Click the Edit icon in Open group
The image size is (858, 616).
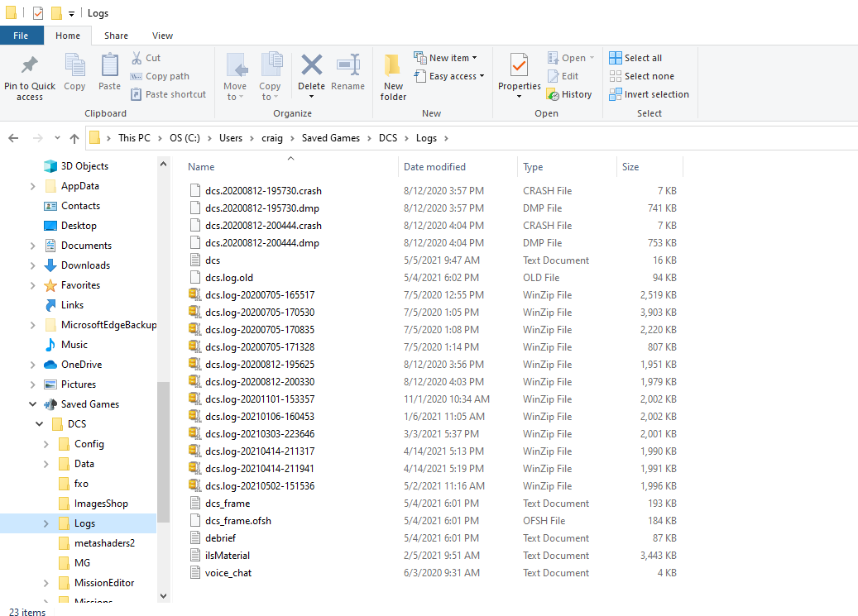pos(553,76)
